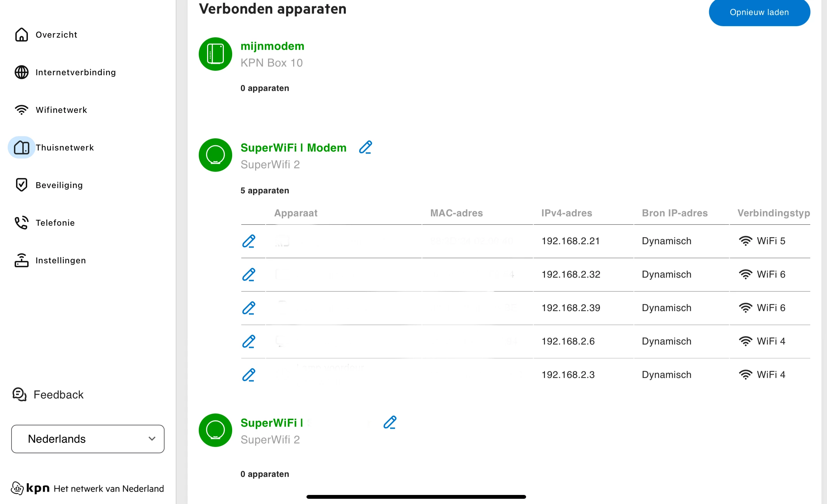Open Instellingen from the sidebar
827x504 pixels.
(x=60, y=261)
